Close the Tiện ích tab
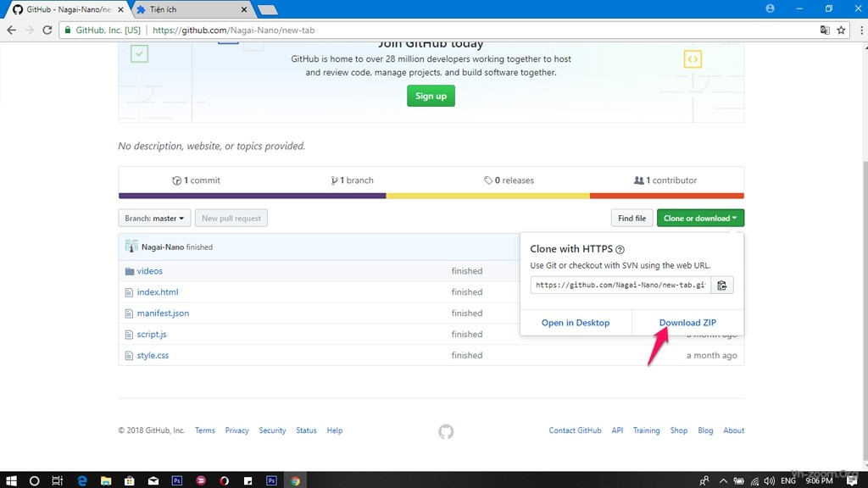This screenshot has width=868, height=488. [244, 9]
